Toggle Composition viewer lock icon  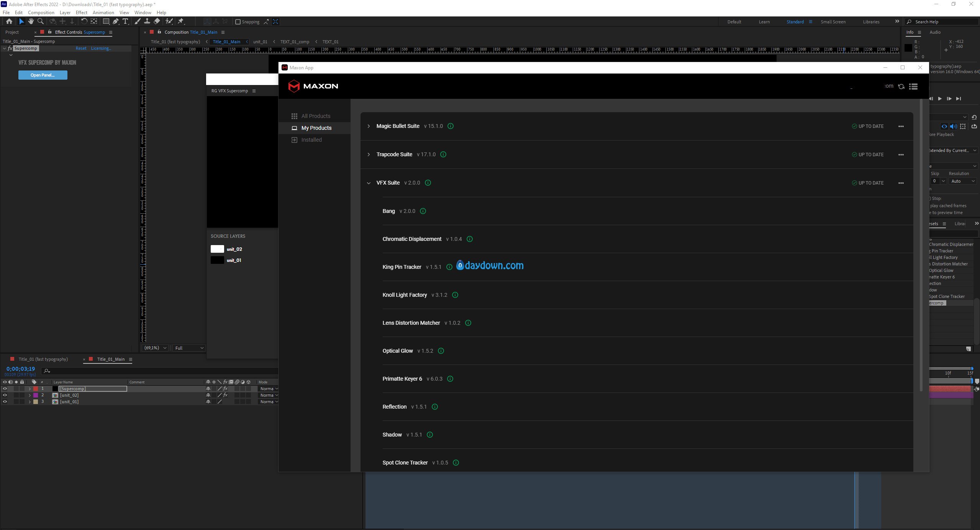point(159,32)
